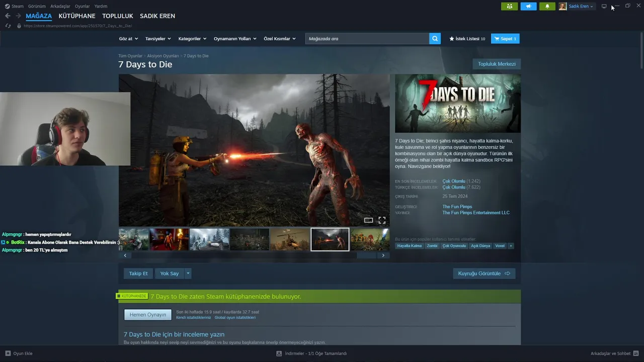The height and width of the screenshot is (362, 644).
Task: Open the dropdown arrow beside Yok Say
Action: click(x=188, y=274)
